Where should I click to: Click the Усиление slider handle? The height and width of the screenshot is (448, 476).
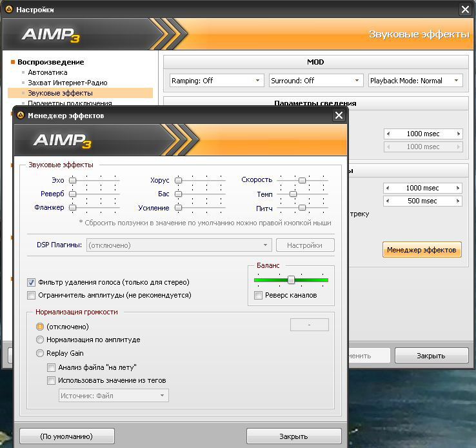point(179,207)
